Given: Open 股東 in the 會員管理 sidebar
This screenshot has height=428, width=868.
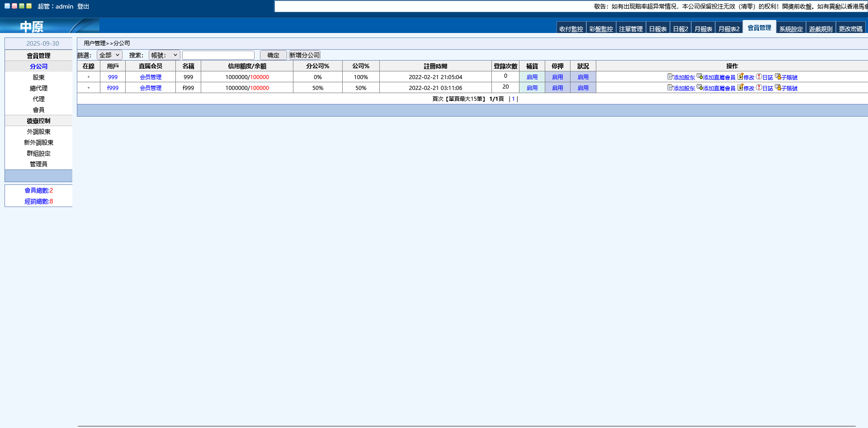Looking at the screenshot, I should pyautogui.click(x=38, y=77).
